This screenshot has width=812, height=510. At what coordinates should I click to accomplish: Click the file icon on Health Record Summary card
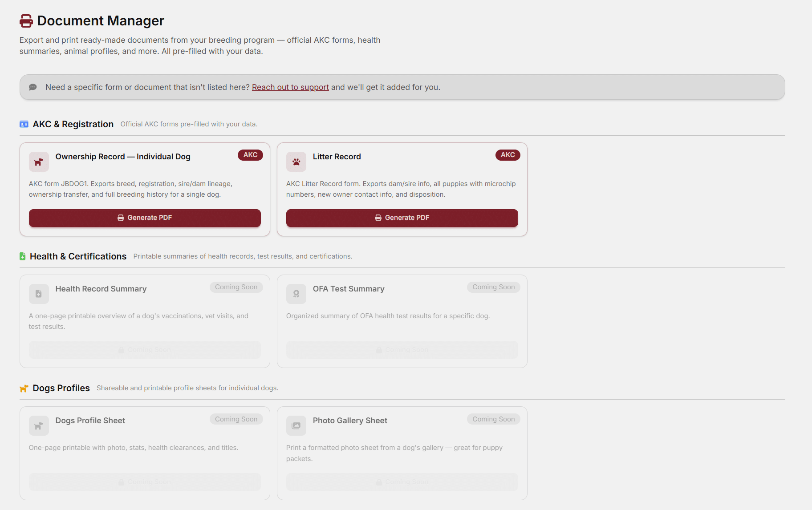pos(39,294)
